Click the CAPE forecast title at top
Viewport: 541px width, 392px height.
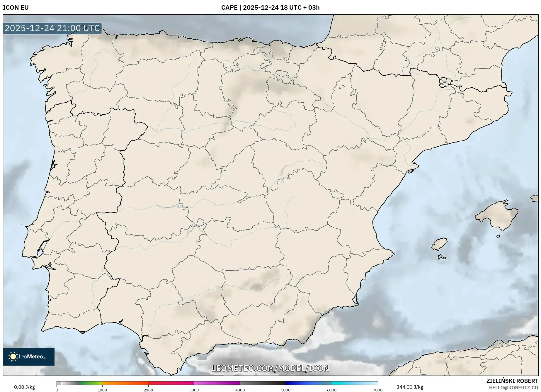tap(270, 7)
